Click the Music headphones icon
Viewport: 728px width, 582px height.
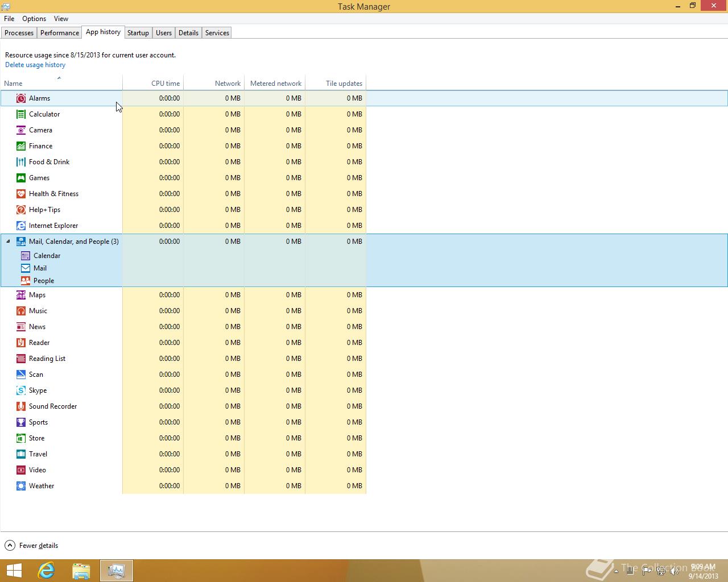point(21,311)
